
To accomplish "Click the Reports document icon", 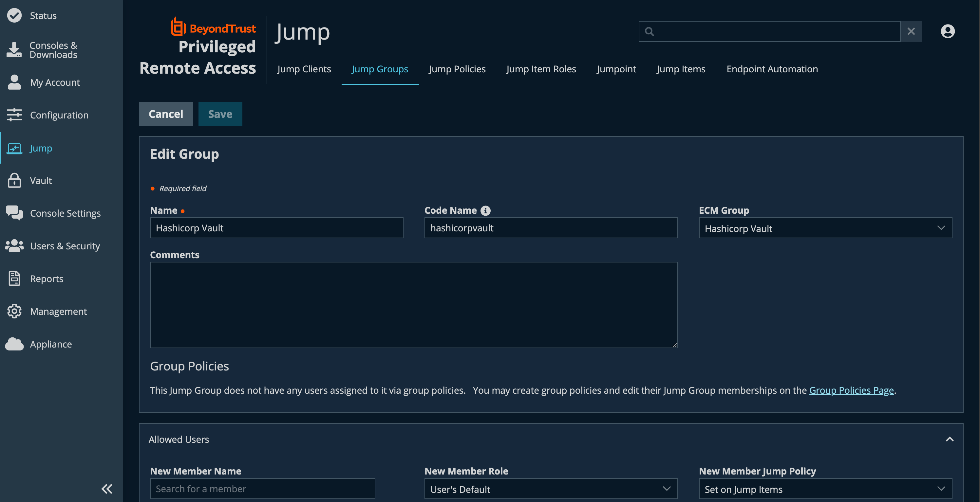I will pyautogui.click(x=14, y=278).
